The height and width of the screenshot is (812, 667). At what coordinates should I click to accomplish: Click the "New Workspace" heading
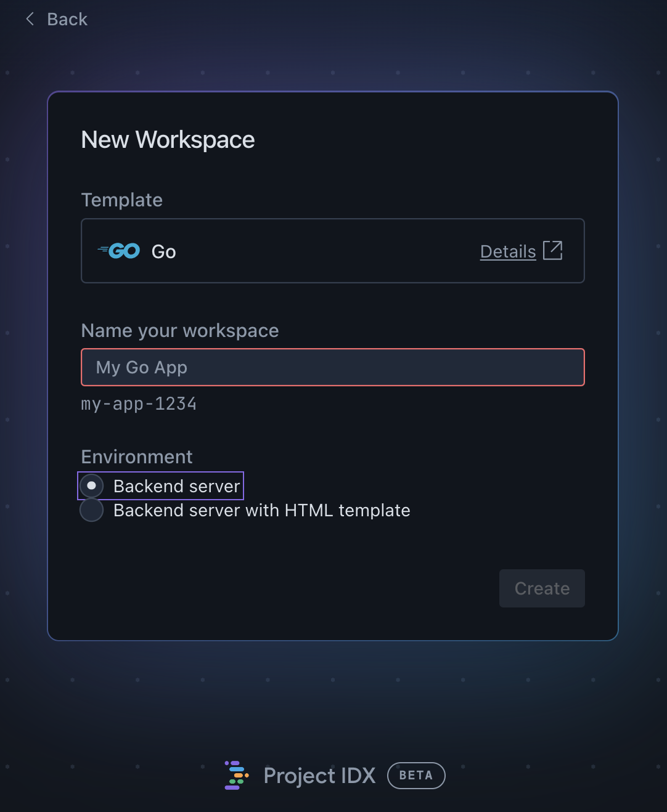(168, 140)
